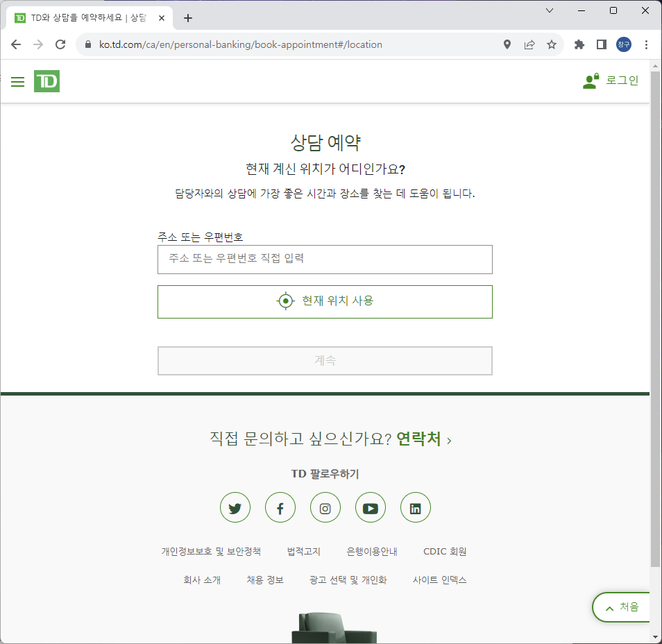Focus the 주소 또는 우편번호 input field

325,260
